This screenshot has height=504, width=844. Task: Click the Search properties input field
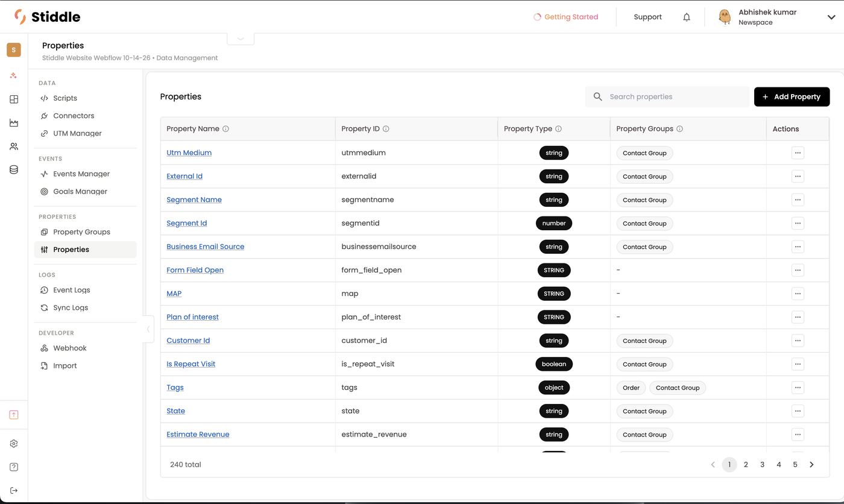tap(667, 96)
